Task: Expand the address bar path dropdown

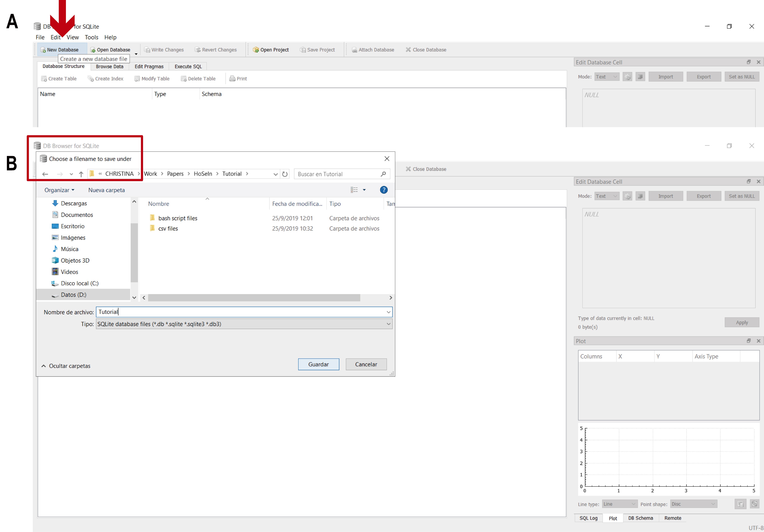Action: pyautogui.click(x=275, y=174)
